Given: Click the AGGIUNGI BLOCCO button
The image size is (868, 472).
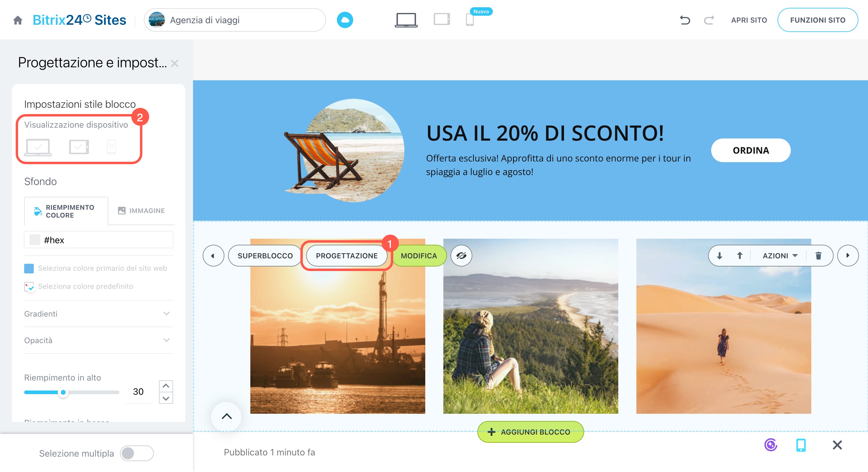Looking at the screenshot, I should pos(531,432).
